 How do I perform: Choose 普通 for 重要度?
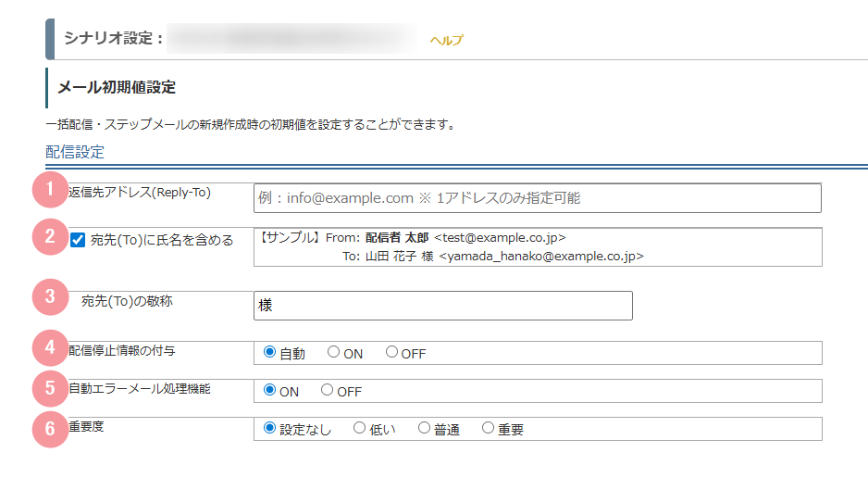[x=424, y=428]
